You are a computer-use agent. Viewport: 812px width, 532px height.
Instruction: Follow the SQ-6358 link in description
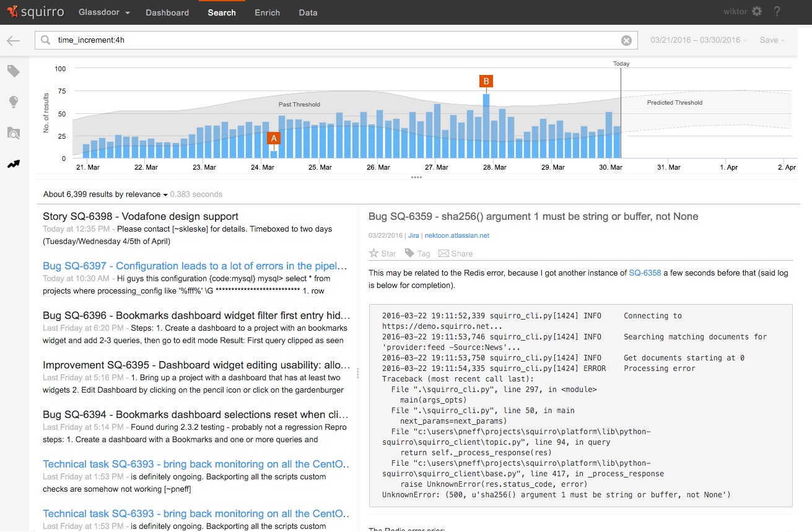[x=645, y=273]
